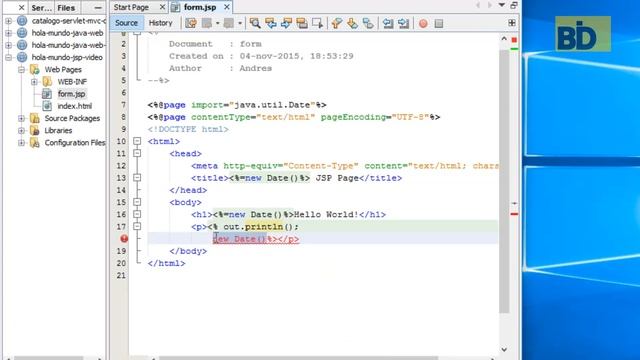Click the underlined 'new Date()' error text
The width and height of the screenshot is (640, 360).
point(239,239)
